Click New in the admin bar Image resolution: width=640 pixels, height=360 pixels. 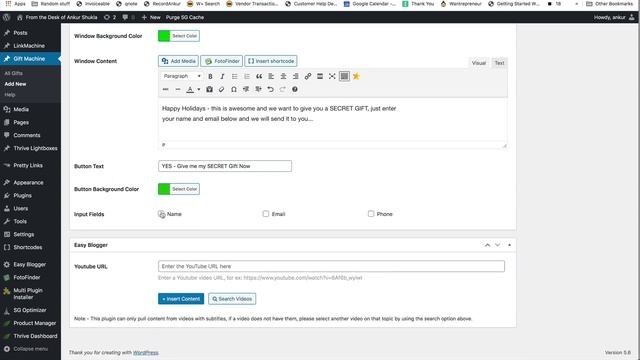coord(151,17)
